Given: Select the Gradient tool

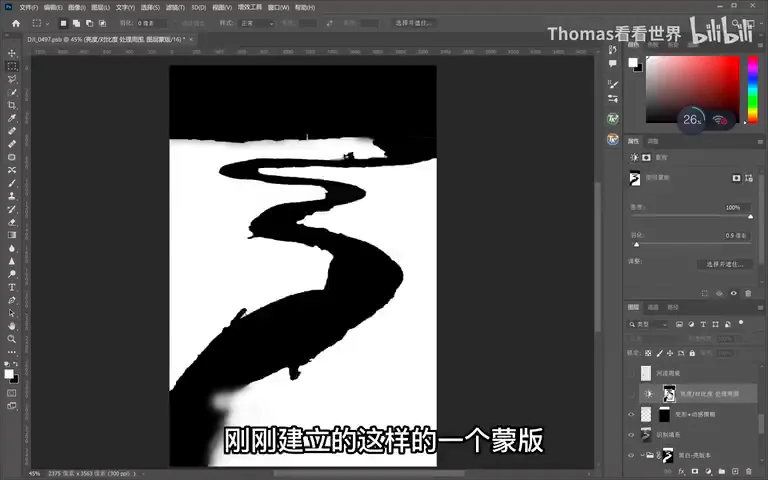Looking at the screenshot, I should 12,235.
